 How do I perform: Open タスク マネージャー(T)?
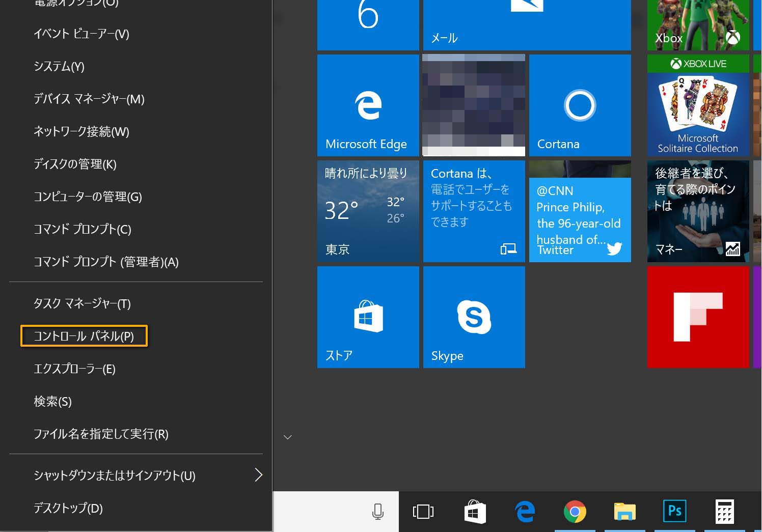coord(136,304)
